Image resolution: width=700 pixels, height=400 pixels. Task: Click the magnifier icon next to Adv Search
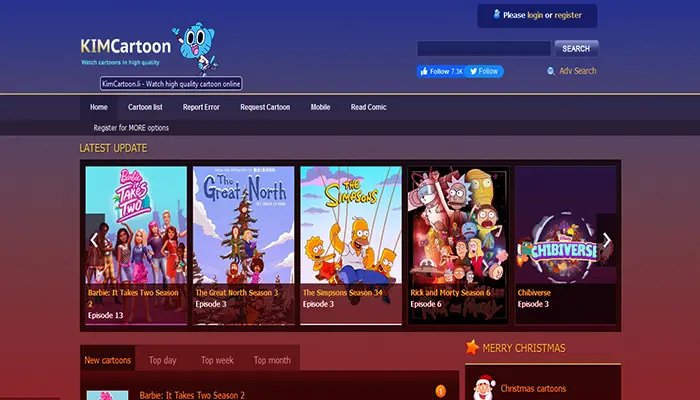(551, 71)
